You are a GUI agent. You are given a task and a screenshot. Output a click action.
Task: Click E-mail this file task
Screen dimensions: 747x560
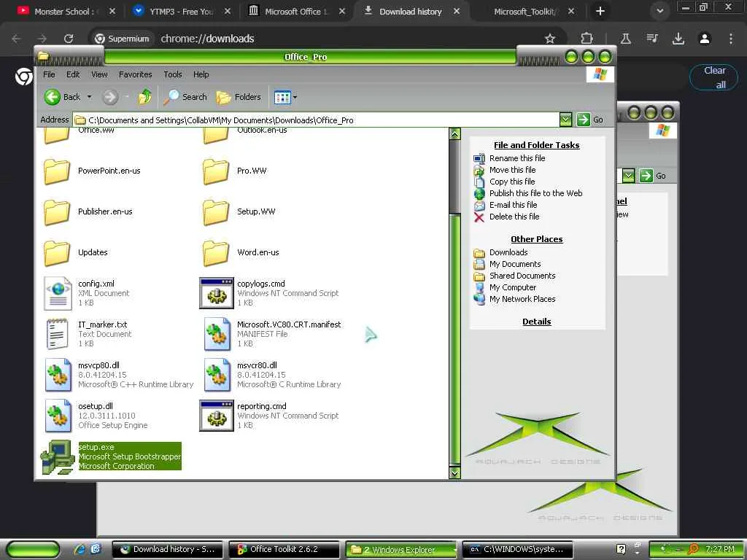(x=513, y=205)
